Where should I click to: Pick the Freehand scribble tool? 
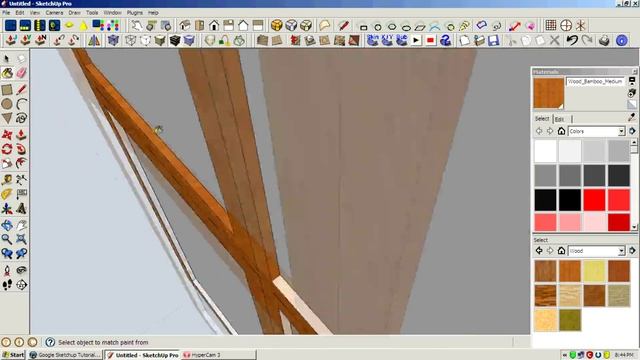click(21, 118)
